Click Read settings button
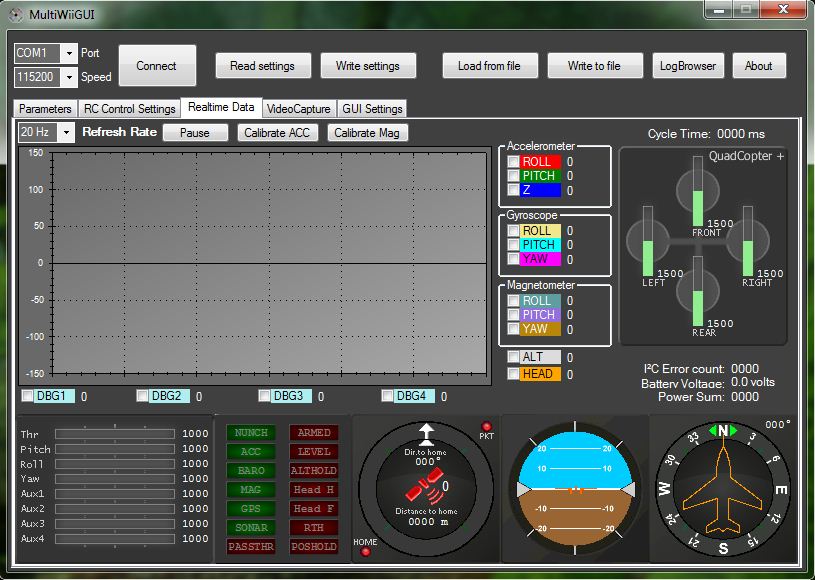This screenshot has height=580, width=815. tap(263, 65)
